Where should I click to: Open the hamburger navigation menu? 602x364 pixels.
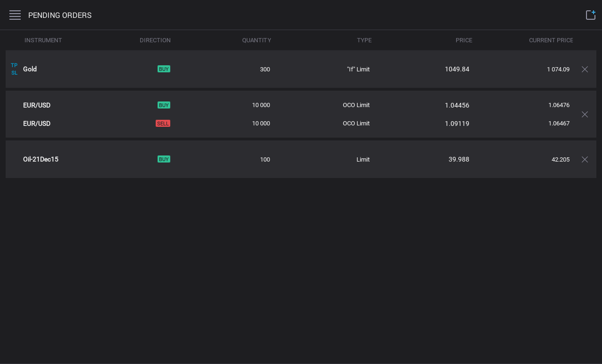pyautogui.click(x=15, y=15)
